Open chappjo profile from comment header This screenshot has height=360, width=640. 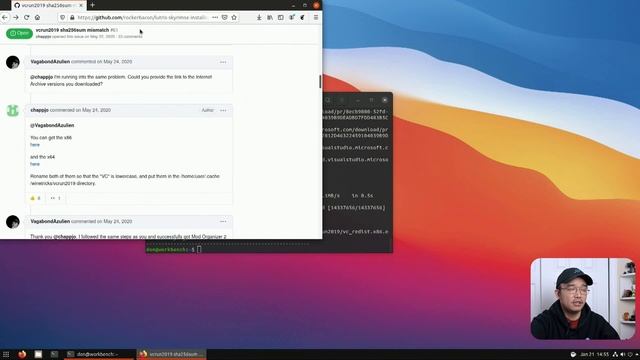pos(40,110)
